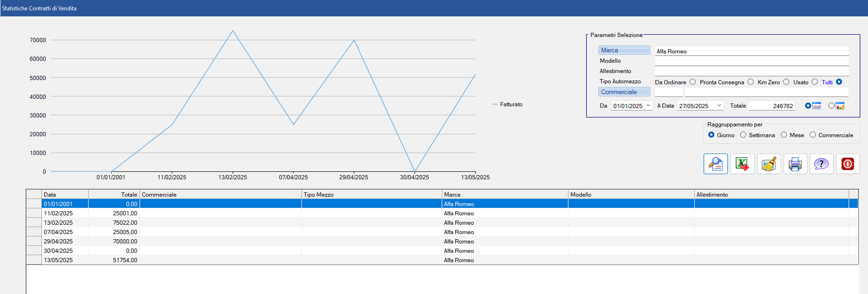This screenshot has width=868, height=294.
Task: Click the Marca column header in the table
Action: (505, 194)
